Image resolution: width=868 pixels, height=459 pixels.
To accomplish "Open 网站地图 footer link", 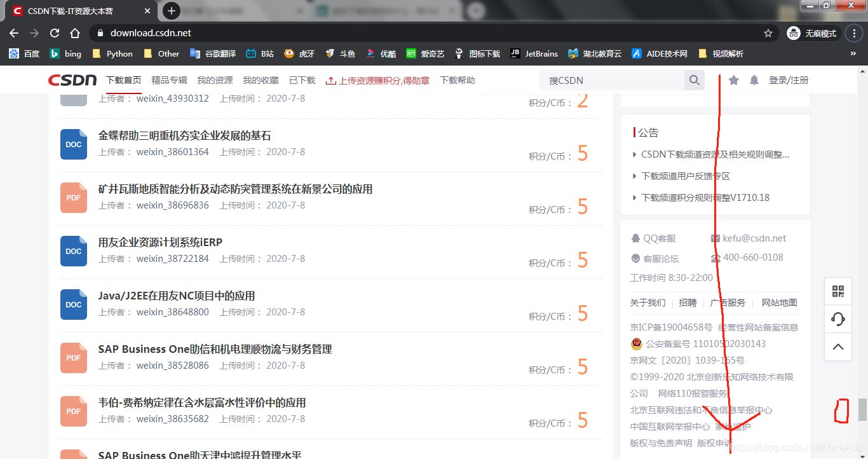I will pos(779,303).
